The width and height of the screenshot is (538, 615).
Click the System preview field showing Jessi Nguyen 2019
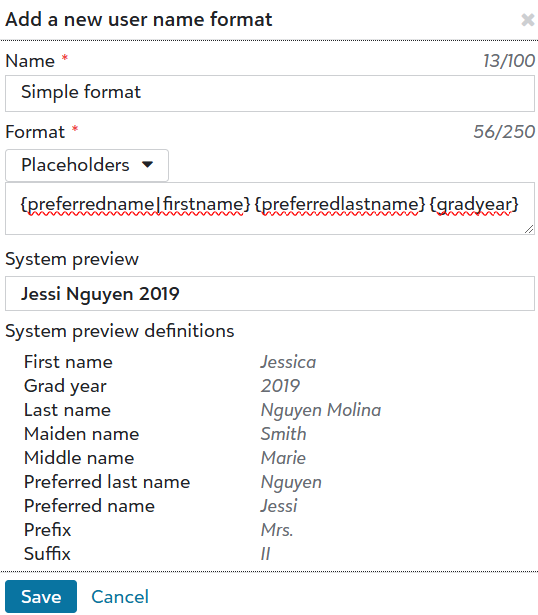pos(270,294)
